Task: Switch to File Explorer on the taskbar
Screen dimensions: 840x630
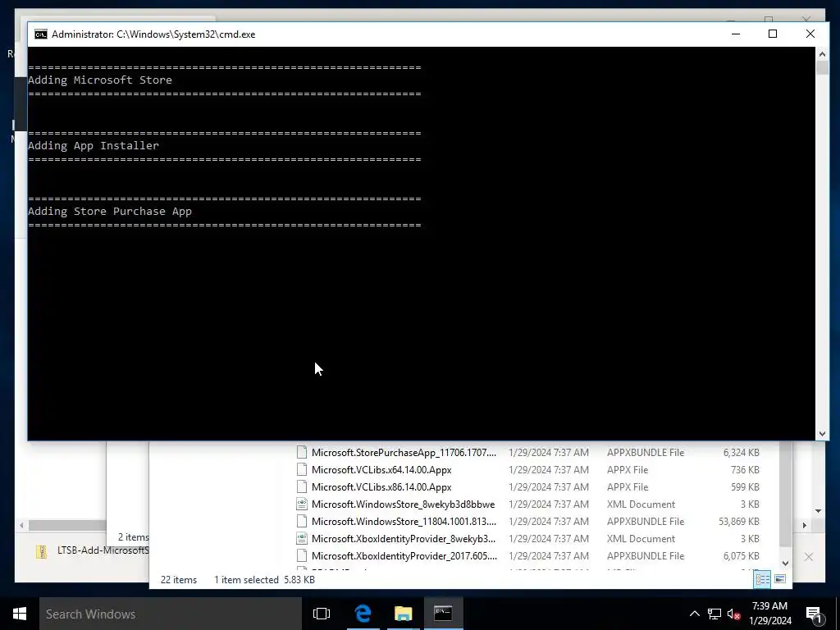Action: click(x=403, y=614)
